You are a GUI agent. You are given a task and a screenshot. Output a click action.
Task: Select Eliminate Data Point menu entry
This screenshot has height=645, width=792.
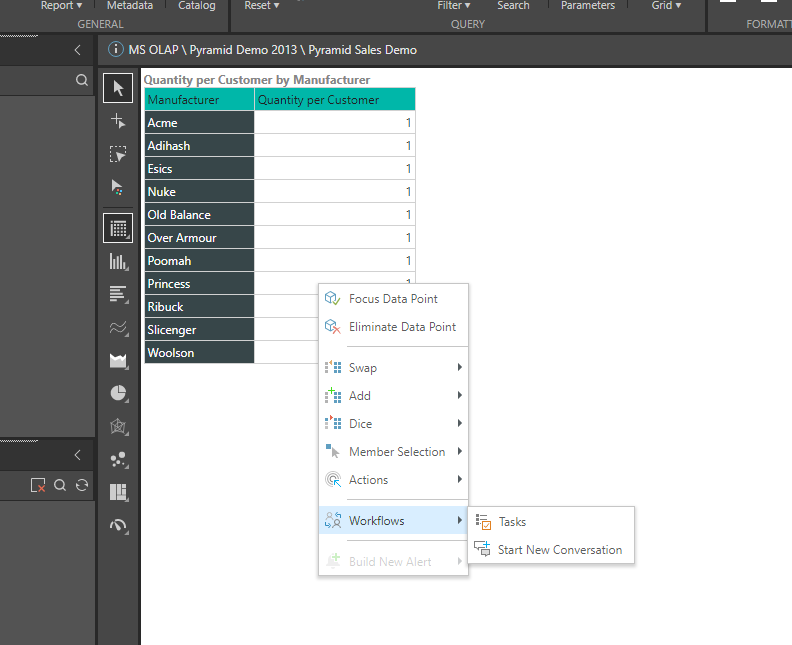click(x=402, y=327)
